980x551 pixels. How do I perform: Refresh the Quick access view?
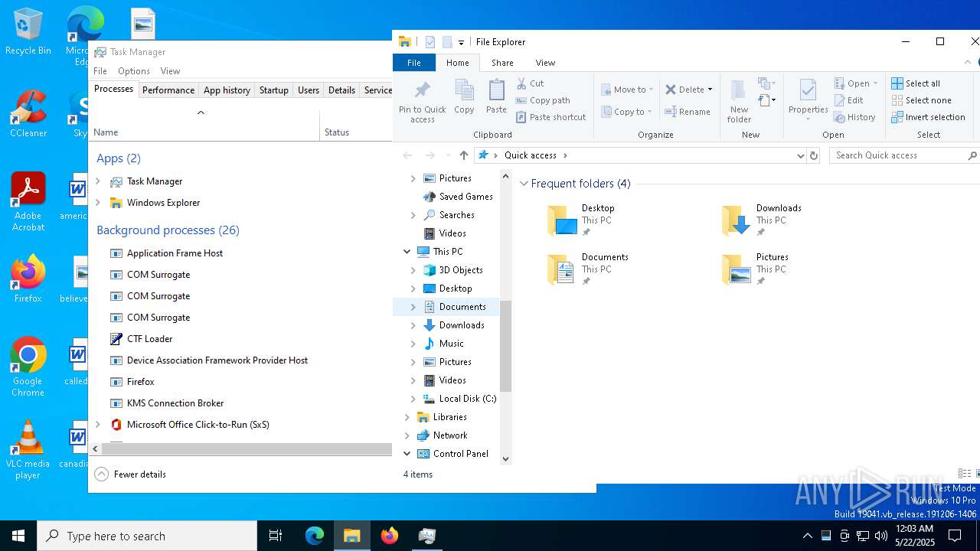[814, 155]
